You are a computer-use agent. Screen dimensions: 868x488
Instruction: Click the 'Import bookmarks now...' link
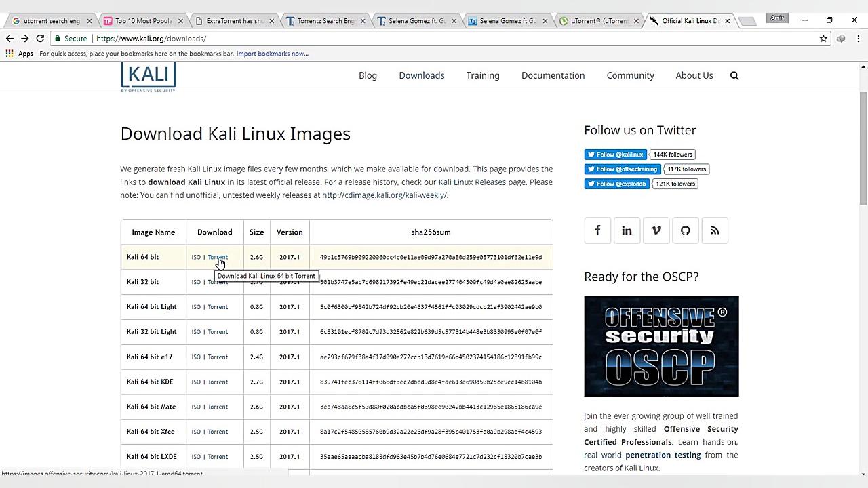(273, 54)
